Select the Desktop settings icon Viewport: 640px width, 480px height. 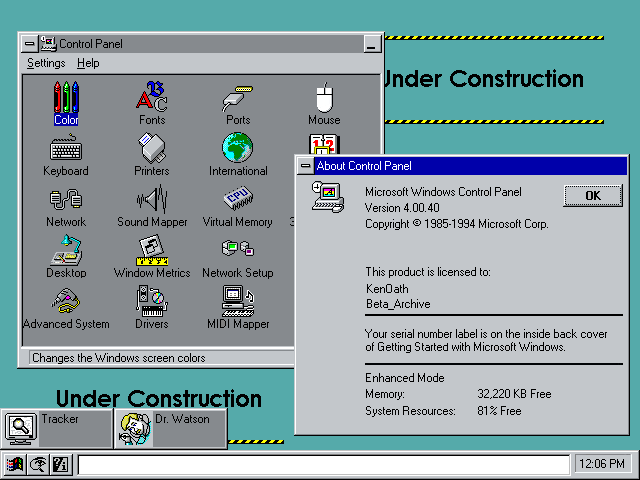[x=66, y=252]
